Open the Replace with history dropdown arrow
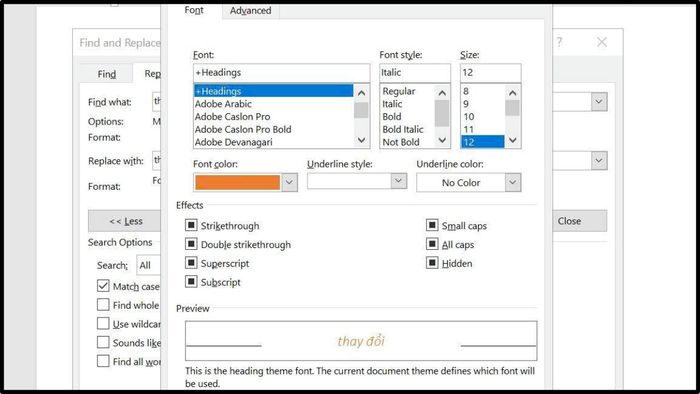The width and height of the screenshot is (700, 394). (599, 161)
